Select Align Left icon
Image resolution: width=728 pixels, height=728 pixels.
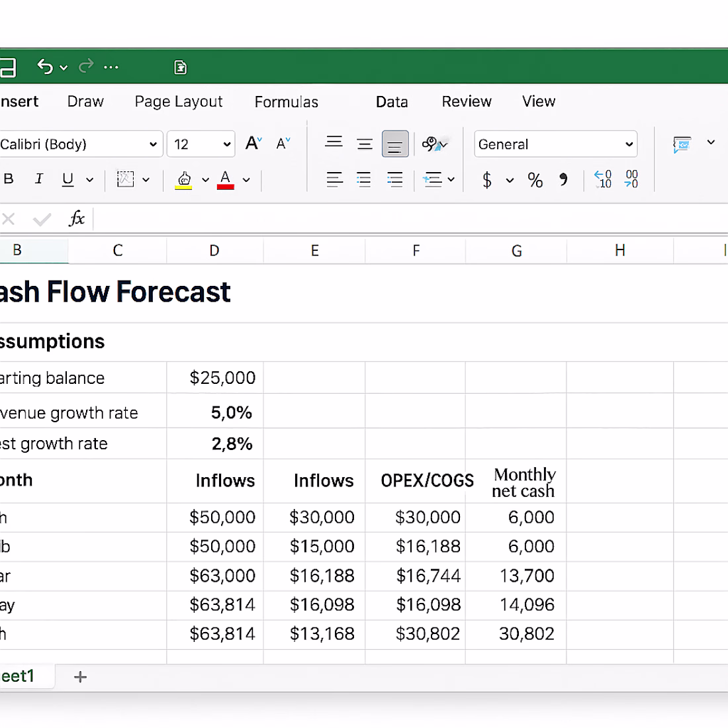coord(334,179)
